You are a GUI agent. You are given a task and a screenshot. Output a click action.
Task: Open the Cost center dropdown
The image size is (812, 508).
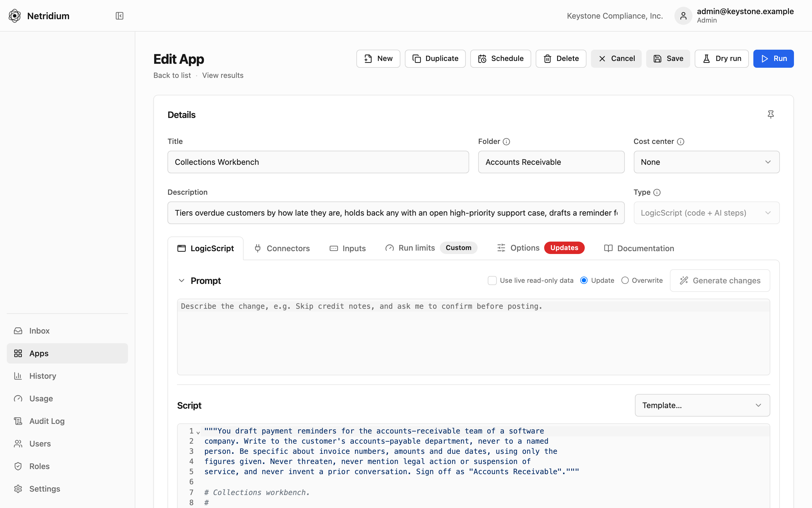[x=706, y=162]
